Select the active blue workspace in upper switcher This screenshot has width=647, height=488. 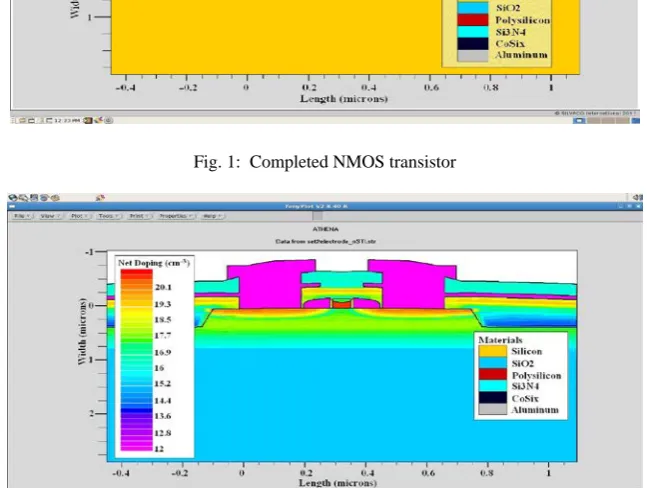point(579,120)
